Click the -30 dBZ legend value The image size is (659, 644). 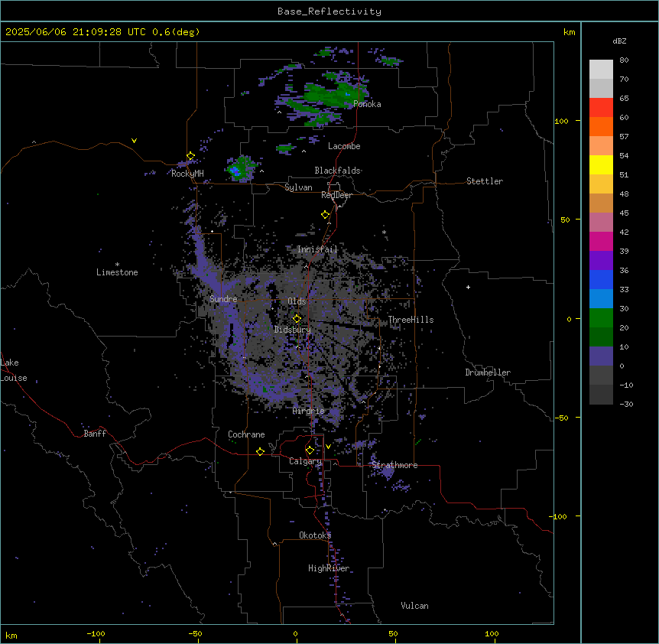(x=626, y=405)
